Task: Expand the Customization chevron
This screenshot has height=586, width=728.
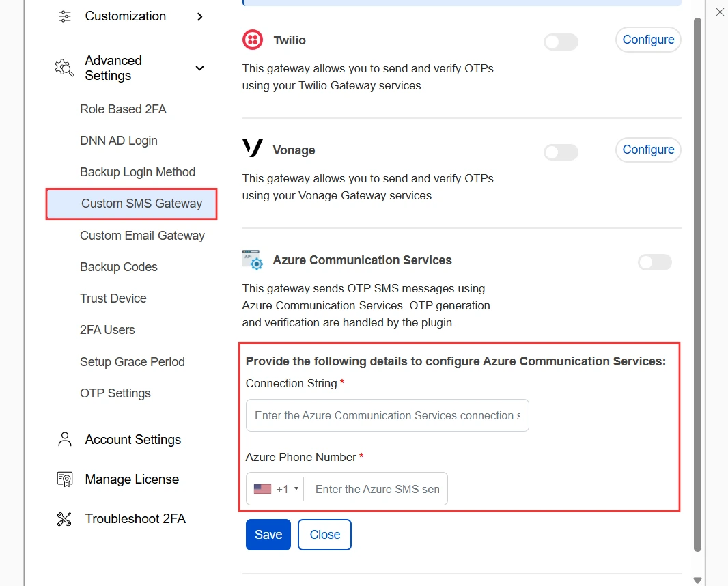Action: [199, 16]
